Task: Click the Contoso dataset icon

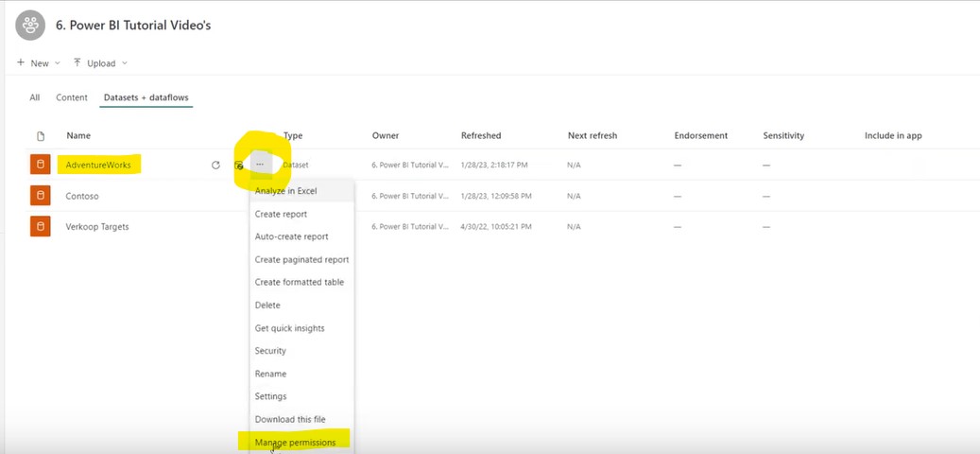Action: coord(40,196)
